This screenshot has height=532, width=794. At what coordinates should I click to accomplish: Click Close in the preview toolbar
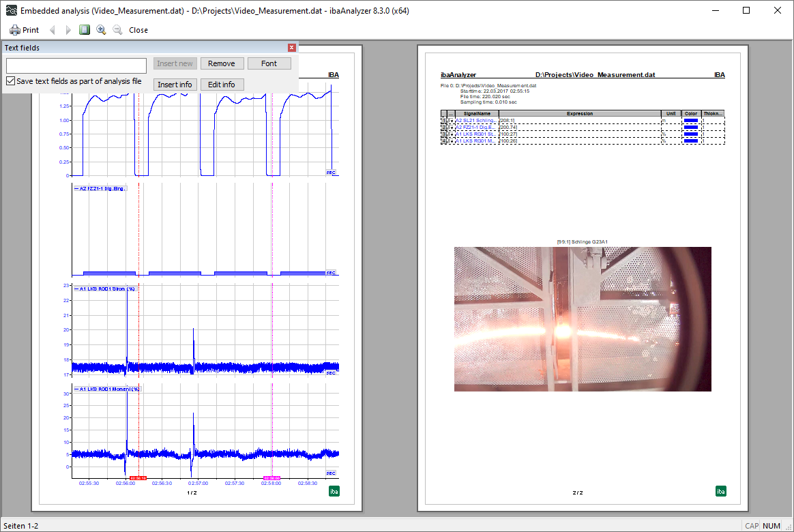(x=138, y=30)
